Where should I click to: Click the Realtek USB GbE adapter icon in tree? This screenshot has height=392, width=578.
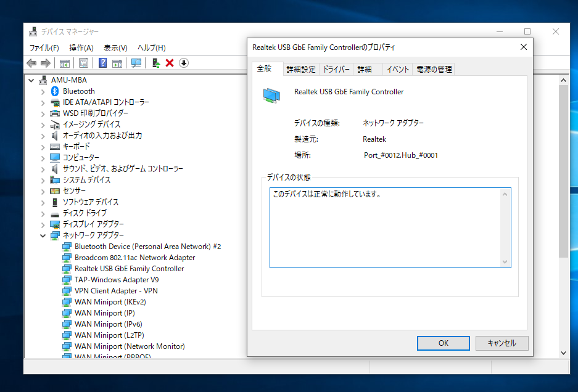pyautogui.click(x=67, y=269)
